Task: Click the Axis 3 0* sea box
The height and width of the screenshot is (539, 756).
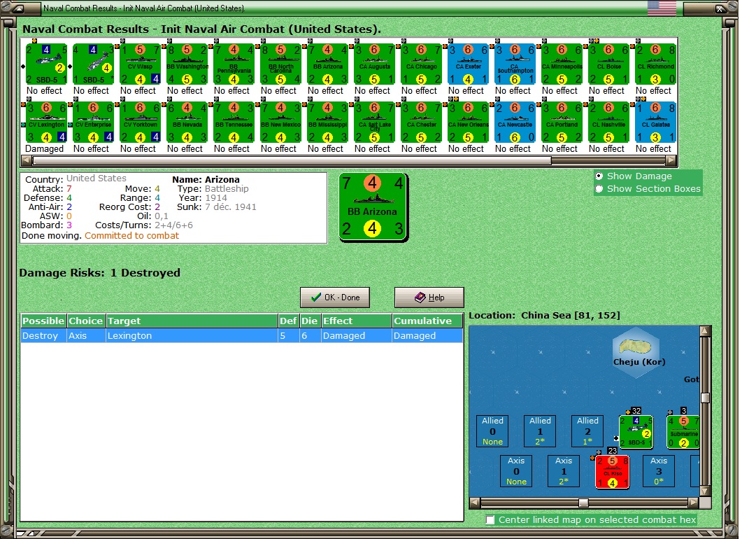Action: (x=659, y=471)
